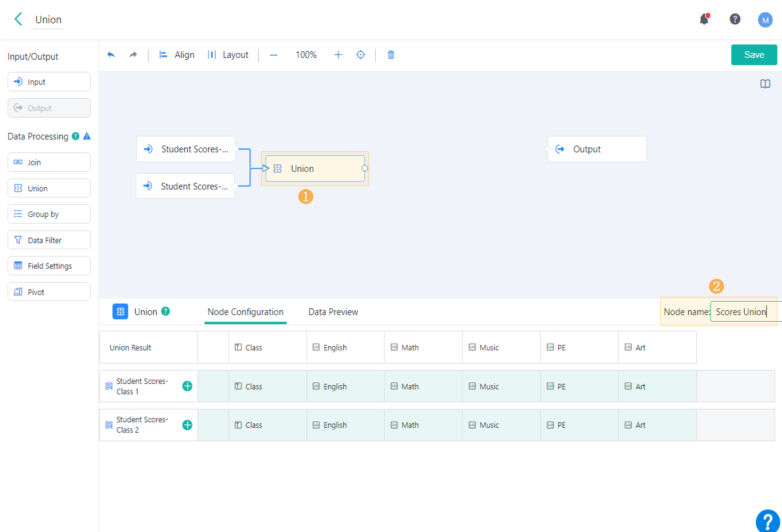782x532 pixels.
Task: Open the user avatar M menu
Action: (x=765, y=20)
